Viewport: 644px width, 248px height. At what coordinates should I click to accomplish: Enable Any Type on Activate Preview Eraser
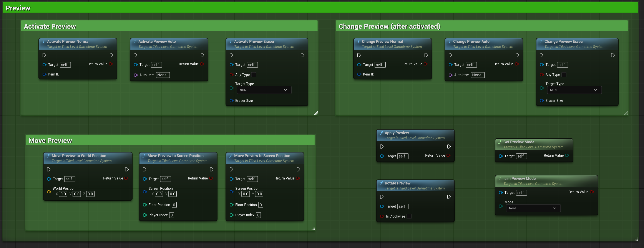tap(254, 75)
